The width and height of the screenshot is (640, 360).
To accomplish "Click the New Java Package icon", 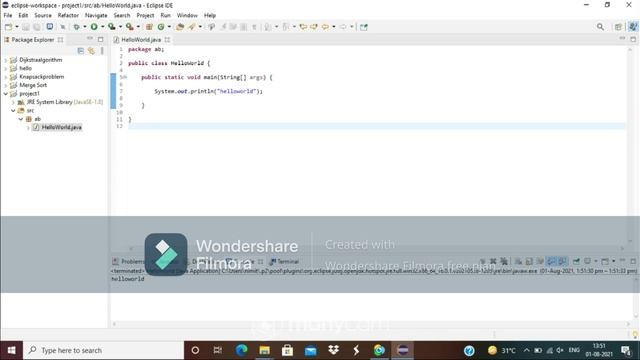I will (149, 27).
